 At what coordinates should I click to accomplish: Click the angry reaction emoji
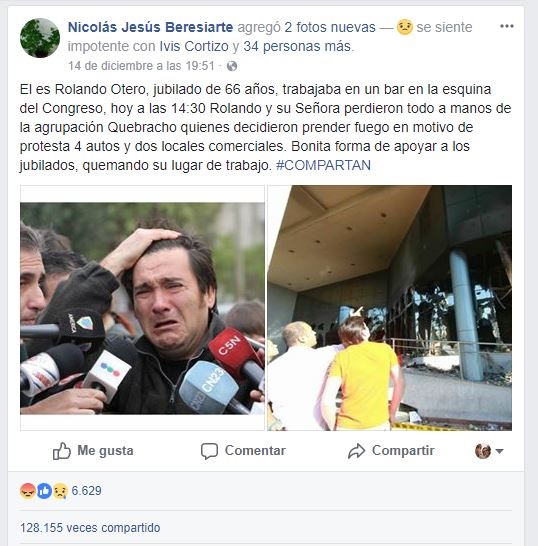click(x=28, y=491)
